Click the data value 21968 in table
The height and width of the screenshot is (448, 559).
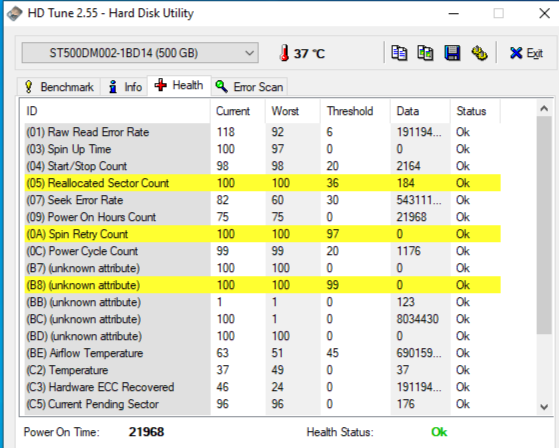pyautogui.click(x=411, y=217)
